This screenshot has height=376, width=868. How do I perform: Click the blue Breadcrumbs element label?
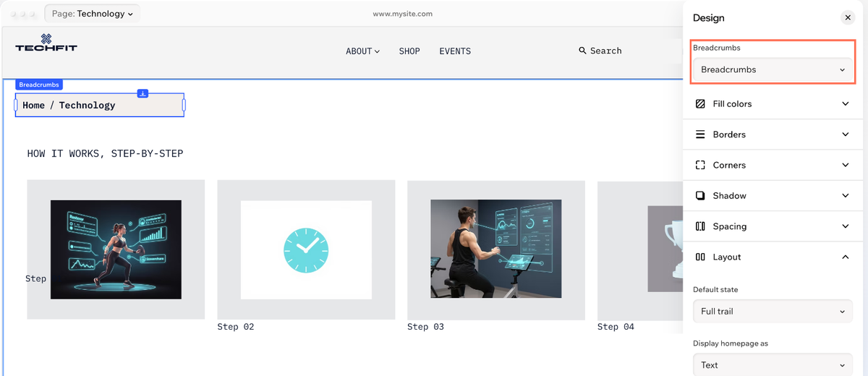tap(39, 85)
